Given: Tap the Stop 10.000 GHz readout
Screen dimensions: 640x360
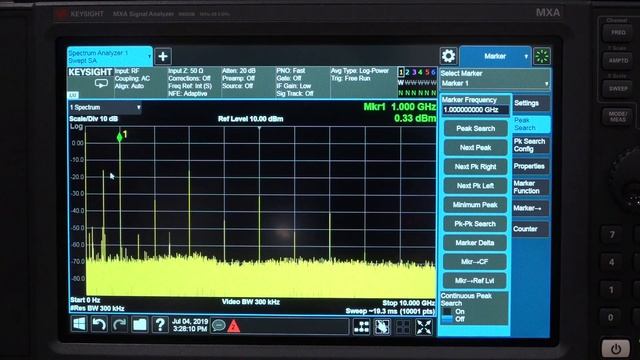Looking at the screenshot, I should (x=409, y=303).
